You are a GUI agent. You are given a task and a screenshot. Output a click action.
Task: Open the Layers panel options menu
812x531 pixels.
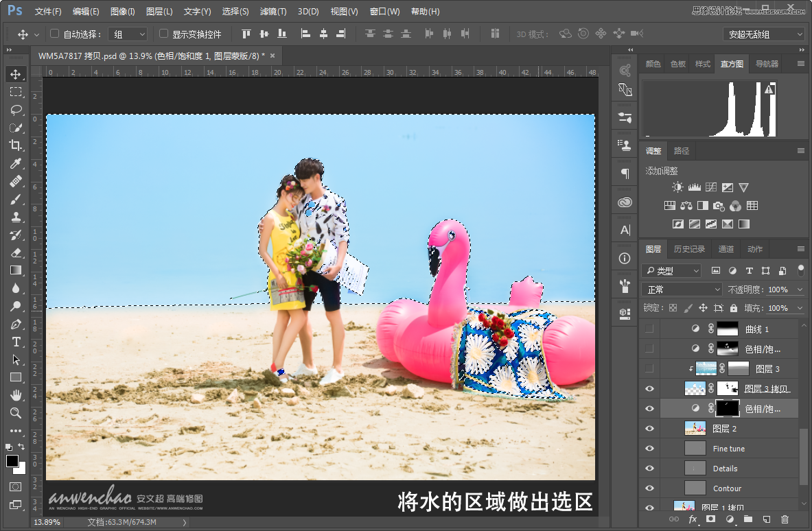800,249
